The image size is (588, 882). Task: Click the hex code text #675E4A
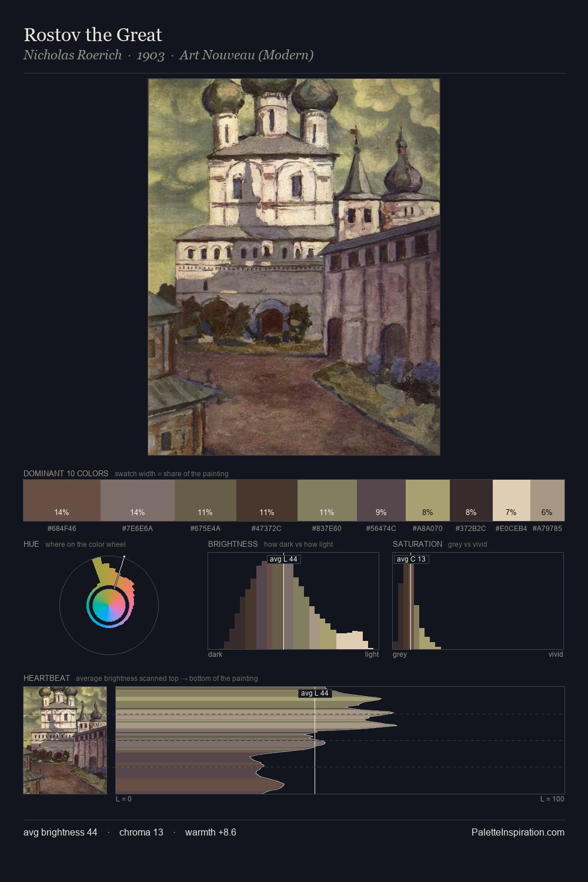[x=205, y=529]
